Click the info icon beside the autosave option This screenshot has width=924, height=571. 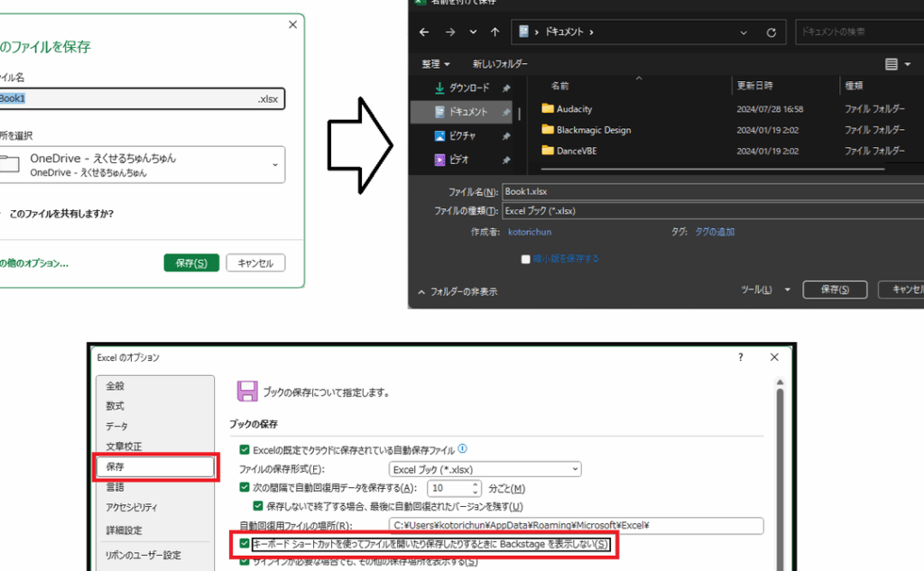click(x=463, y=448)
